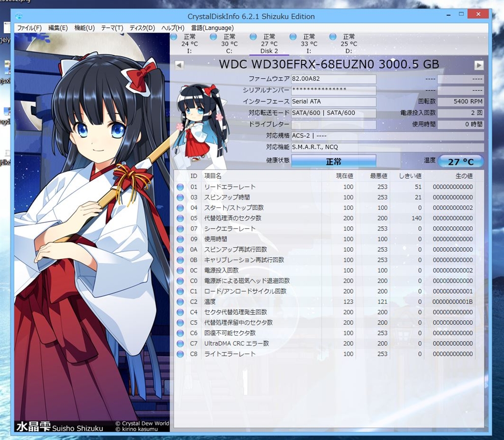This screenshot has width=504, height=440.
Task: Click status orb for 04 スタート/ストップ回数 row
Action: [180, 207]
